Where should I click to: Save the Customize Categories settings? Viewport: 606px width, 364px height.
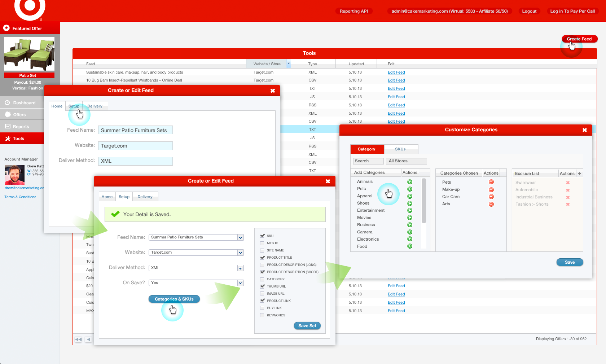570,262
